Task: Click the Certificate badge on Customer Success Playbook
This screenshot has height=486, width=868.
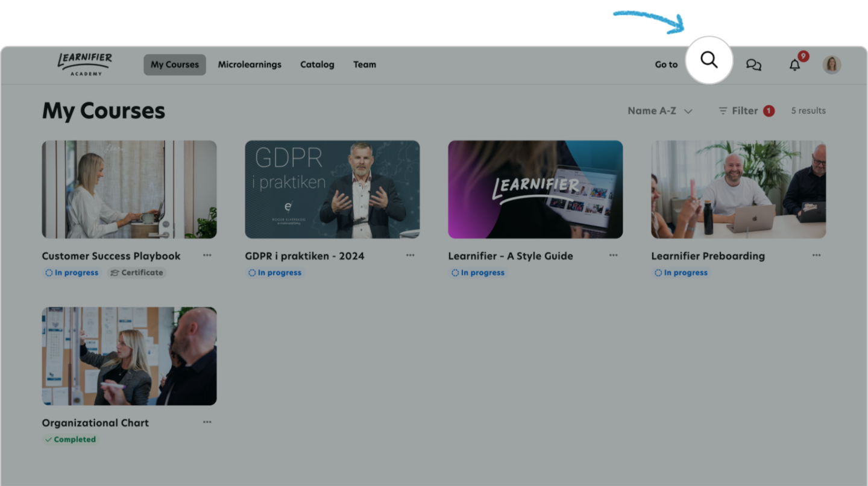Action: (136, 273)
